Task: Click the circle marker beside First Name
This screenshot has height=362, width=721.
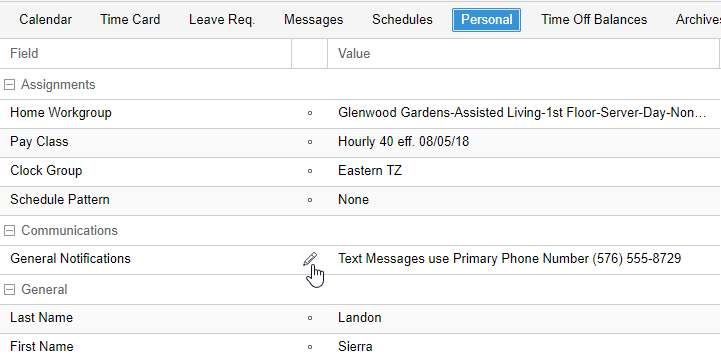Action: (x=310, y=347)
